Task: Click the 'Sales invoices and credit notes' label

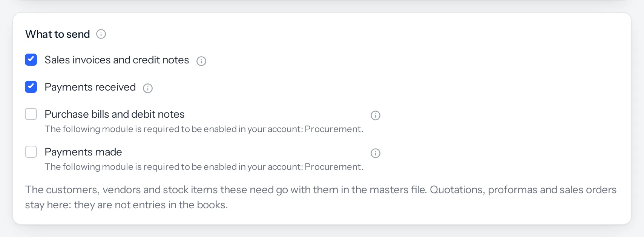Action: 117,60
